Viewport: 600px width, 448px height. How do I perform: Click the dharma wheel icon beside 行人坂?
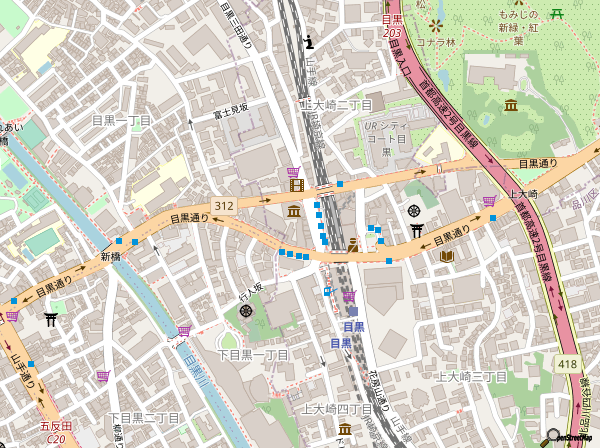tap(246, 311)
